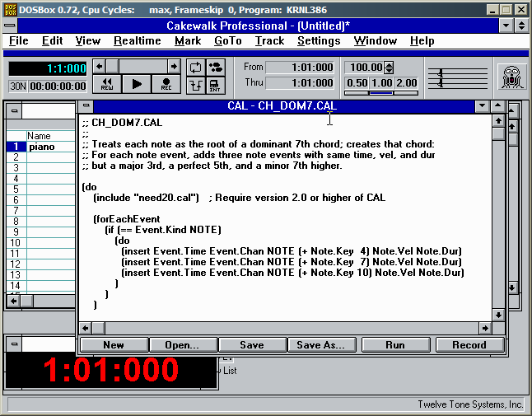Image resolution: width=532 pixels, height=416 pixels.
Task: Click the Open... button in CAL window
Action: [x=183, y=344]
